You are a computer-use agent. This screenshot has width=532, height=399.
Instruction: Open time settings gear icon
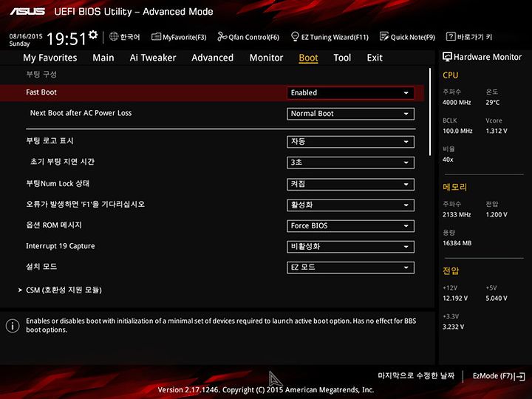point(92,34)
